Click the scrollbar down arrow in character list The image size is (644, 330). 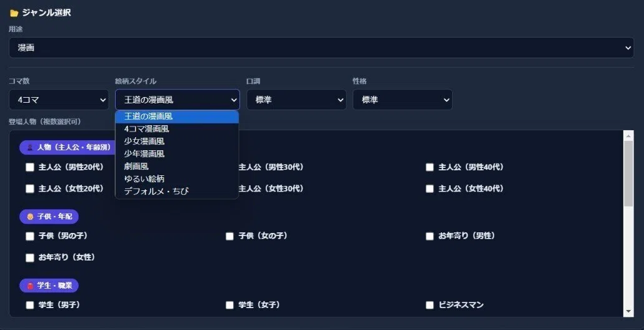coord(628,311)
